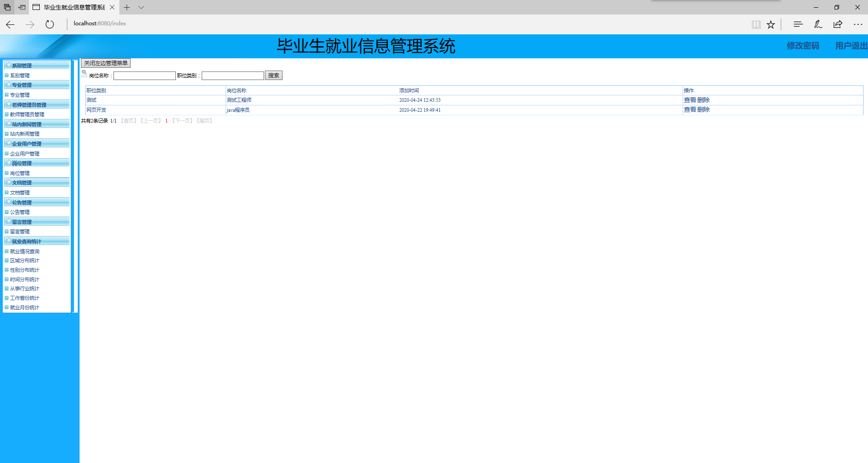Focus the 职位类别 search input
This screenshot has height=463, width=868.
(232, 76)
